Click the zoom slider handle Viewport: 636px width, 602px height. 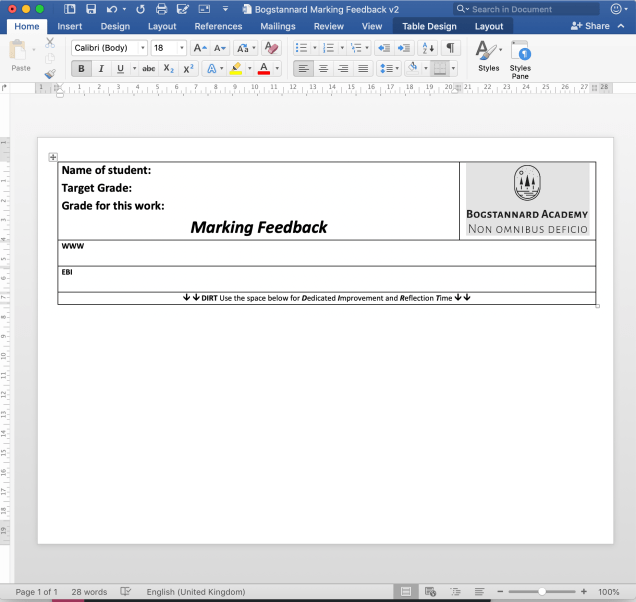[x=542, y=591]
